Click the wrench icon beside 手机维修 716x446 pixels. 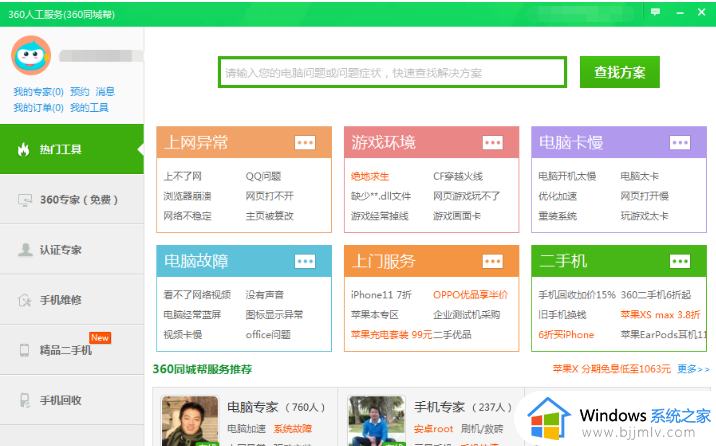point(24,300)
